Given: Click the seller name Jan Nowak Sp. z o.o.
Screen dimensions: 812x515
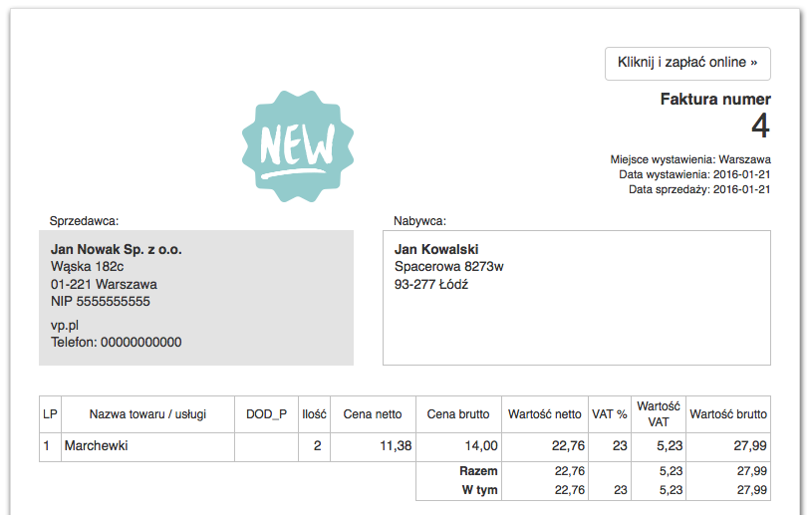Looking at the screenshot, I should pyautogui.click(x=116, y=249).
